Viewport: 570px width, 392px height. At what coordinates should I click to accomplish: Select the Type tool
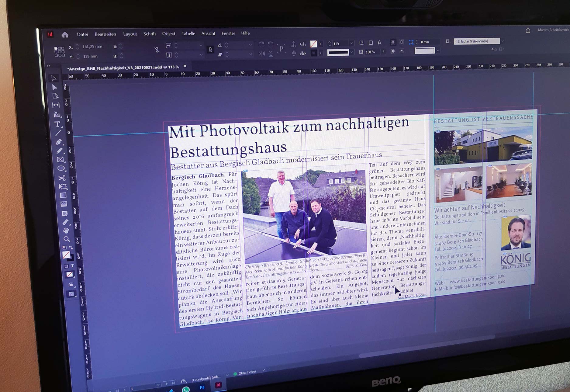pyautogui.click(x=57, y=124)
